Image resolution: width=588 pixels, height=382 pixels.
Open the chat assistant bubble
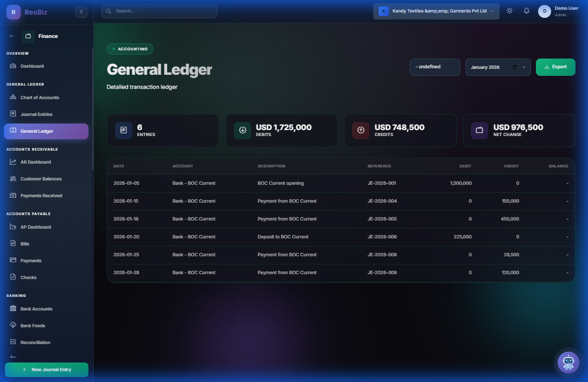click(x=568, y=362)
